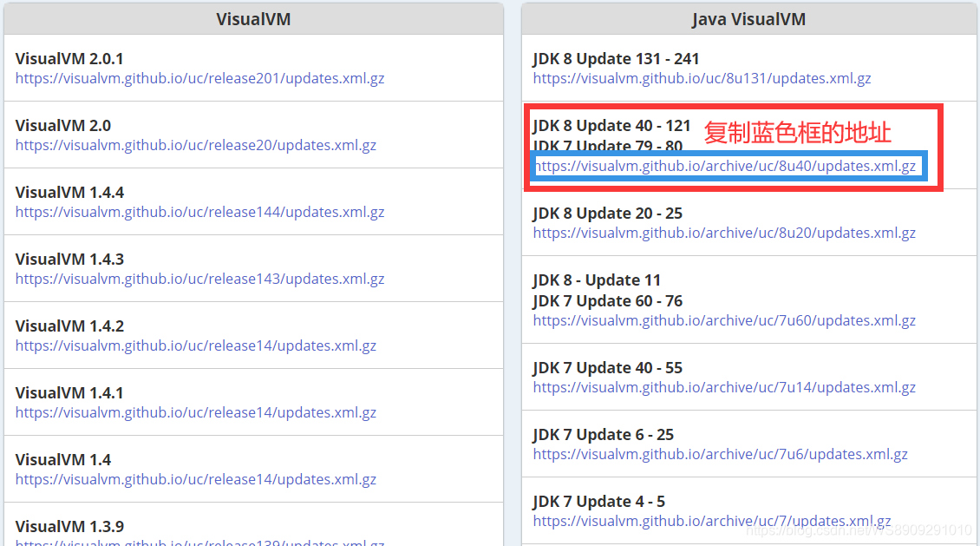
Task: Open the release20 link under VisualVM 2.0
Action: coord(196,145)
